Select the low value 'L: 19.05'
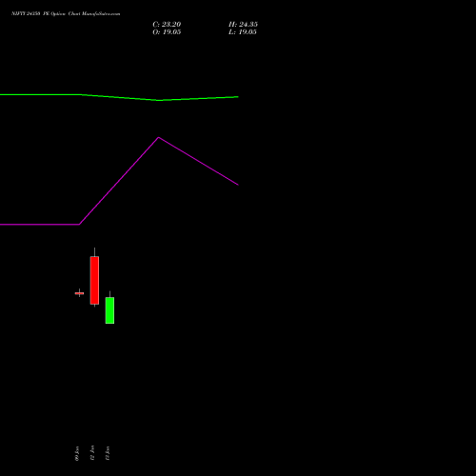Screen dimensions: 476x476 coord(243,32)
